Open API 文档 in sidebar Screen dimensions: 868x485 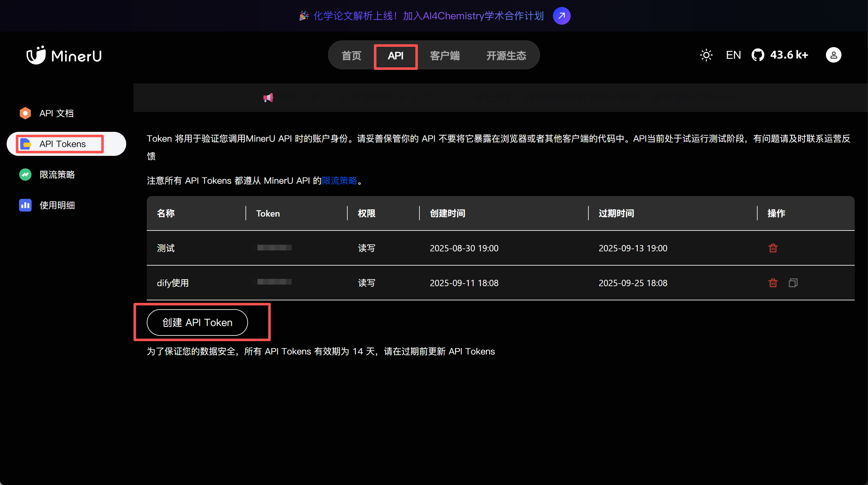click(x=57, y=113)
